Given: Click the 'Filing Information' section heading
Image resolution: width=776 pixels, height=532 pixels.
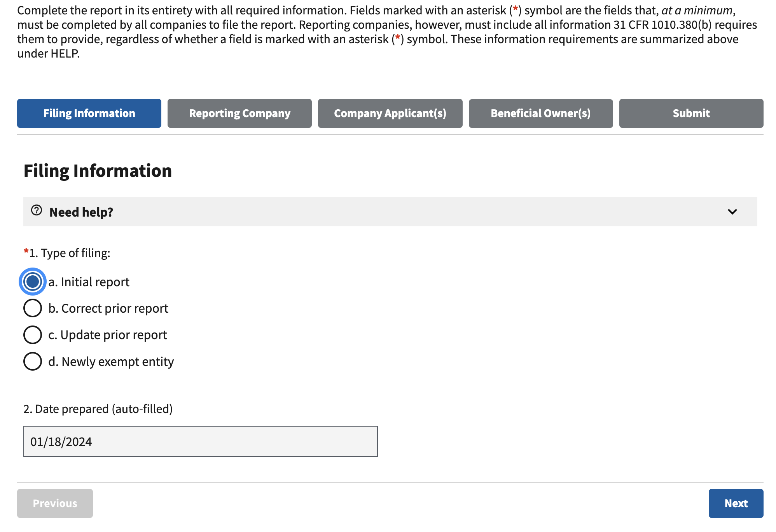Looking at the screenshot, I should pyautogui.click(x=98, y=171).
